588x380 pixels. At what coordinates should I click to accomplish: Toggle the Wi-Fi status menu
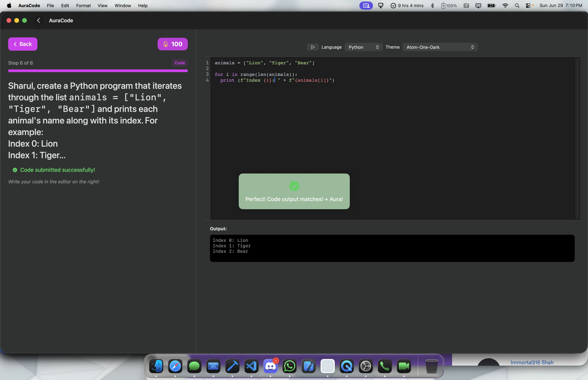[505, 5]
